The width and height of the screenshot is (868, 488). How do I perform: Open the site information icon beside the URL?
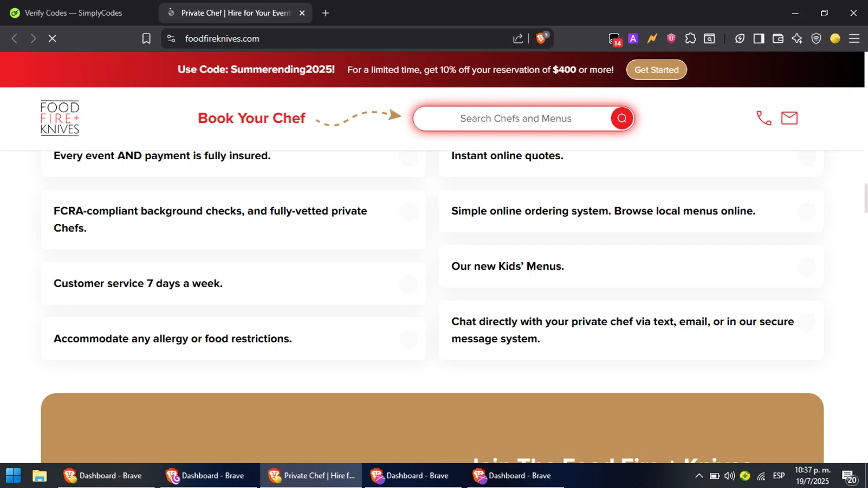coord(171,38)
